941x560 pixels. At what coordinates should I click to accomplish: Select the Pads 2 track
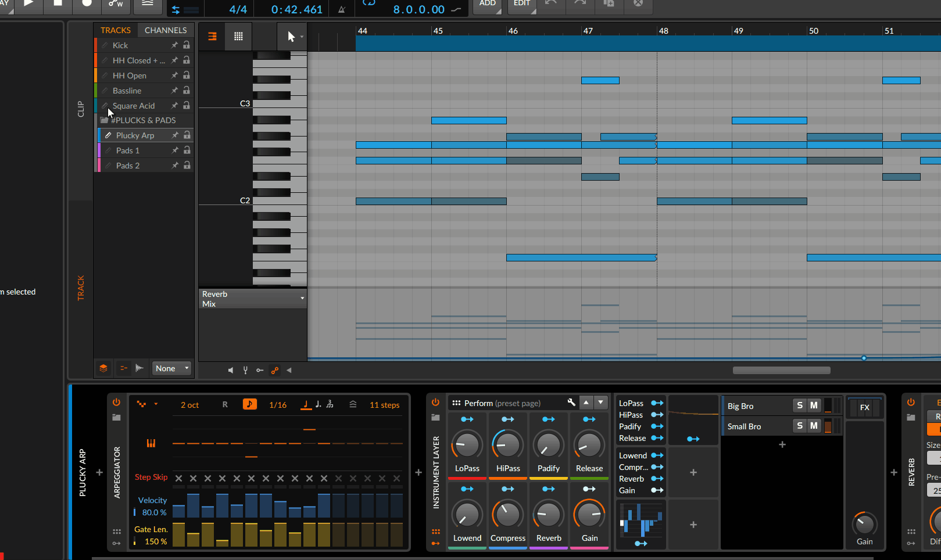coord(128,166)
